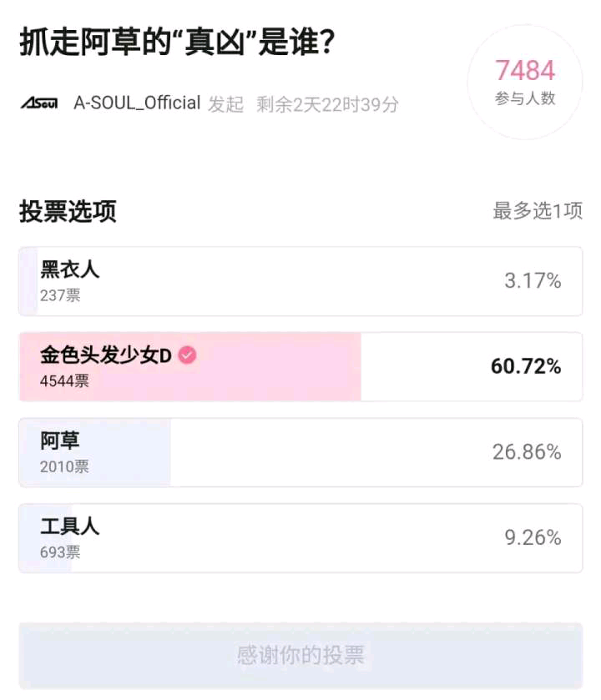Click the A-SOUL logo avatar
This screenshot has width=601, height=700.
tap(38, 103)
